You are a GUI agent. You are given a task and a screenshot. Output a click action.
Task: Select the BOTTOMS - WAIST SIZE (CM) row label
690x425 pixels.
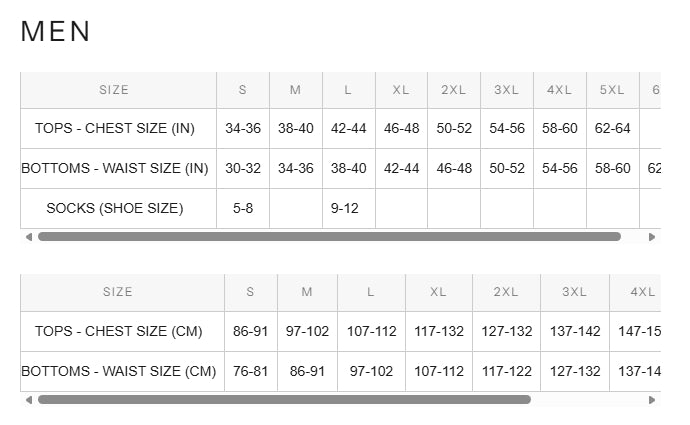click(118, 372)
